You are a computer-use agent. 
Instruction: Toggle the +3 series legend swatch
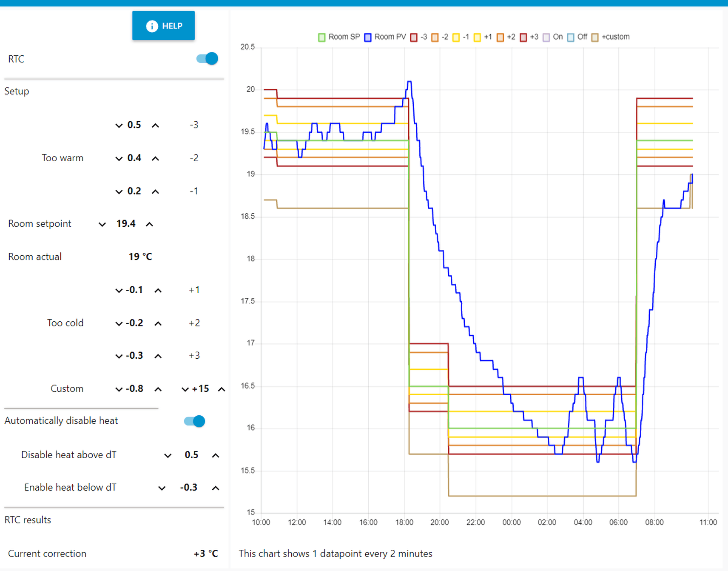pyautogui.click(x=523, y=37)
